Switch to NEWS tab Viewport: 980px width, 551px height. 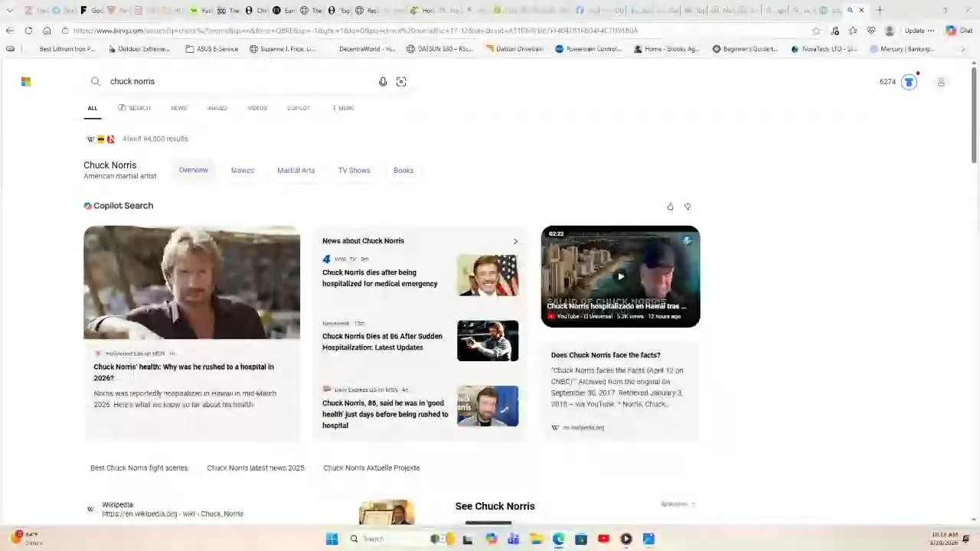178,108
